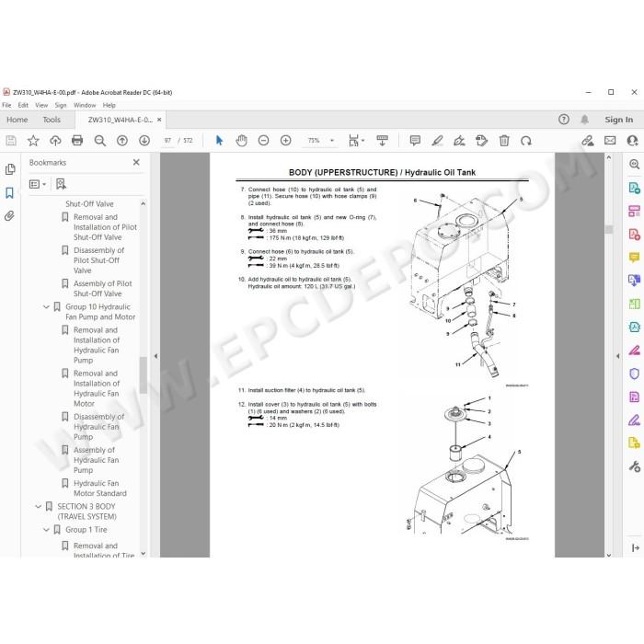Open the Edit menu

point(23,105)
